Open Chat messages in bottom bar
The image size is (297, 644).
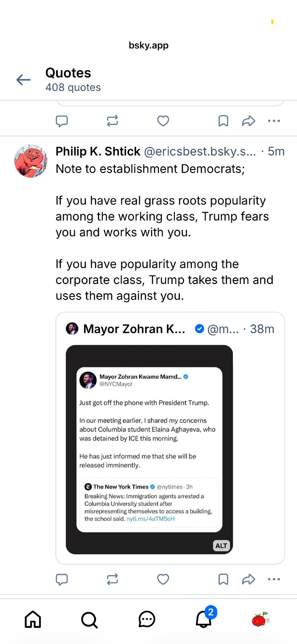pos(147,620)
